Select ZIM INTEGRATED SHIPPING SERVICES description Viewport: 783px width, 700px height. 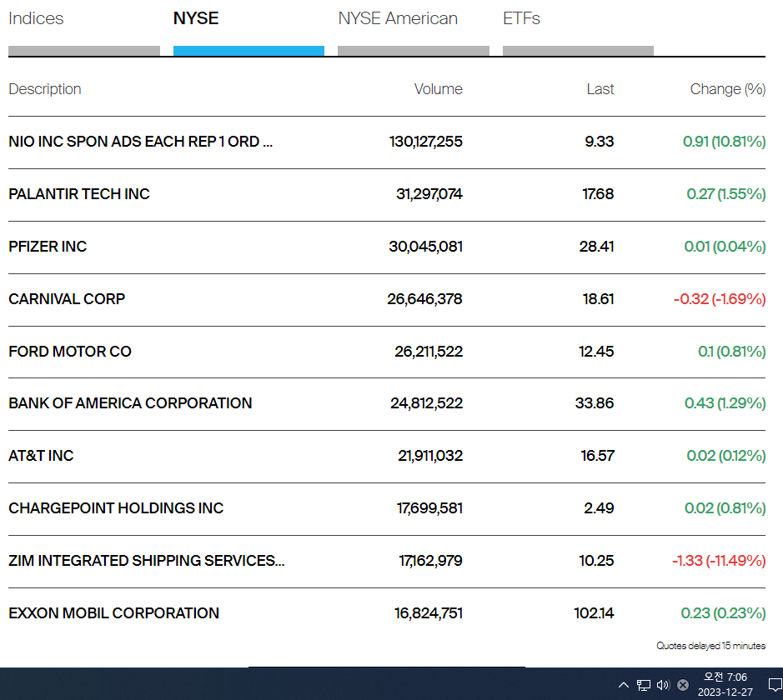coord(146,561)
